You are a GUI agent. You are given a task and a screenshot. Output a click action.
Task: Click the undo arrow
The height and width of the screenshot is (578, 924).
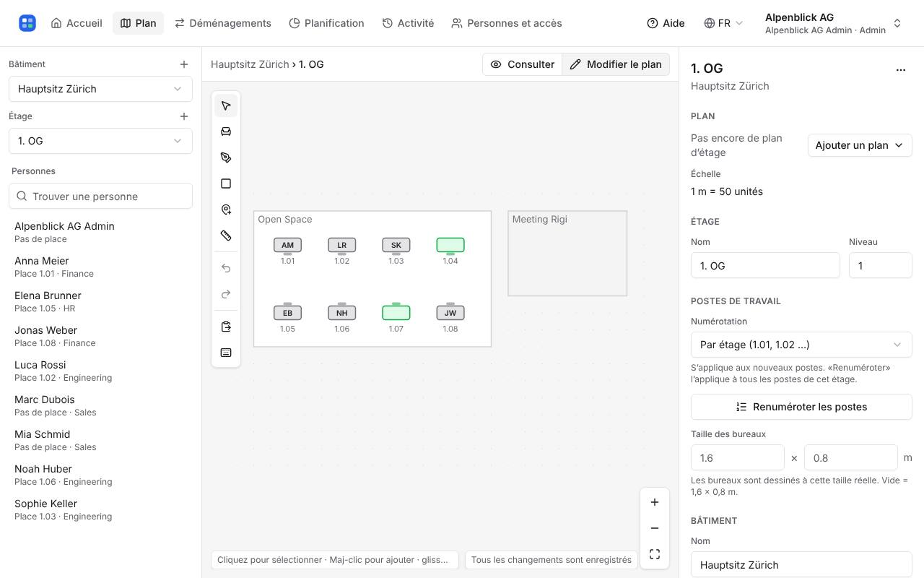pos(226,268)
